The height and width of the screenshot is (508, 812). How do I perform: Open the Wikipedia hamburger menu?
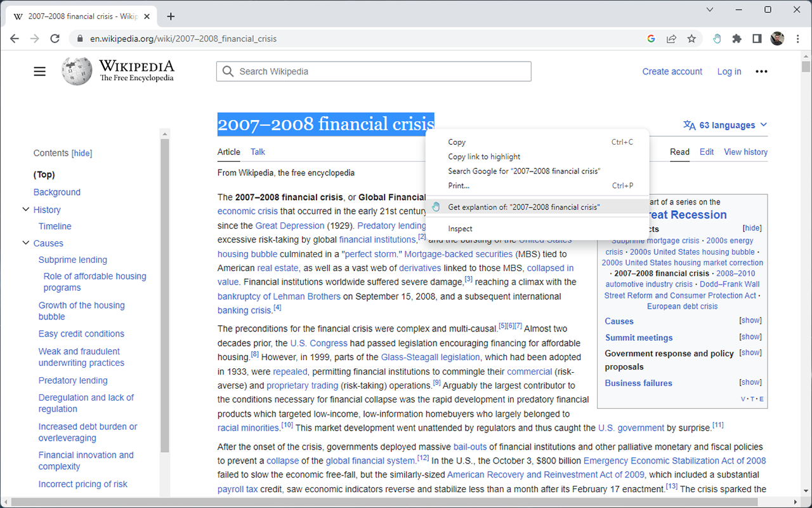click(39, 71)
